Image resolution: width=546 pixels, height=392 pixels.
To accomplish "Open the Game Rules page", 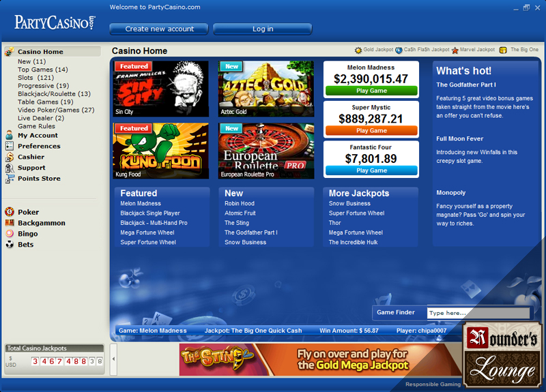I will click(x=36, y=126).
